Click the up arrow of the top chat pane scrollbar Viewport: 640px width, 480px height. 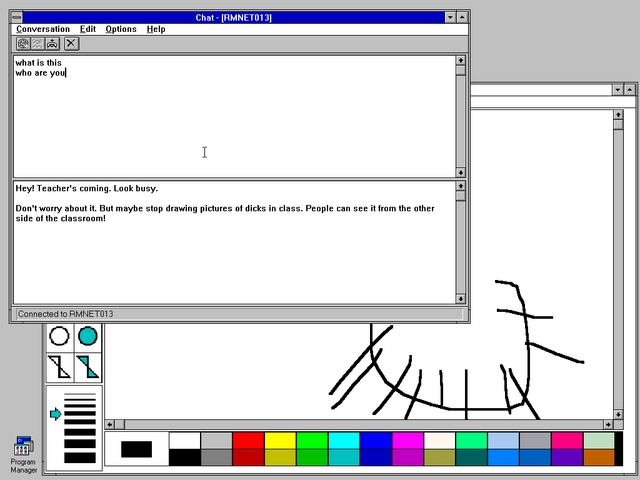click(x=460, y=61)
